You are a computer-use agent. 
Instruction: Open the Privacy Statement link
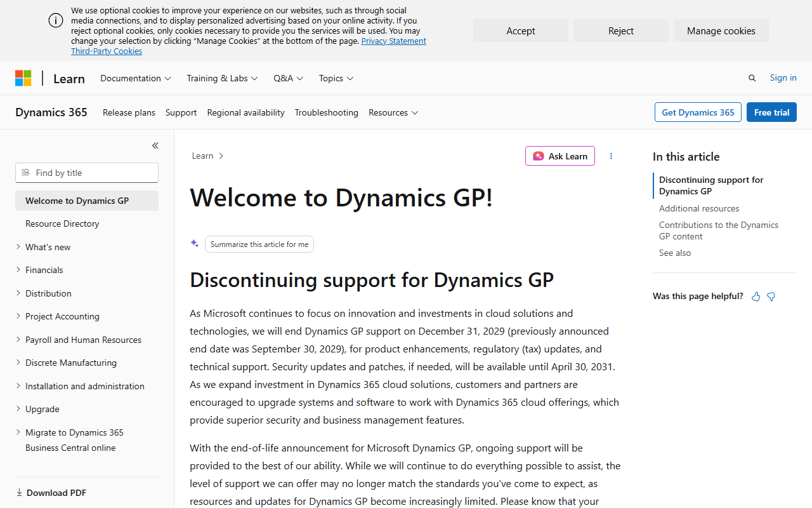tap(393, 41)
